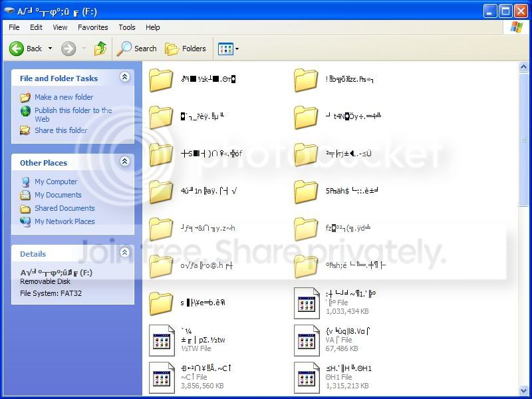Image resolution: width=532 pixels, height=399 pixels.
Task: Open the Help menu
Action: (x=153, y=27)
